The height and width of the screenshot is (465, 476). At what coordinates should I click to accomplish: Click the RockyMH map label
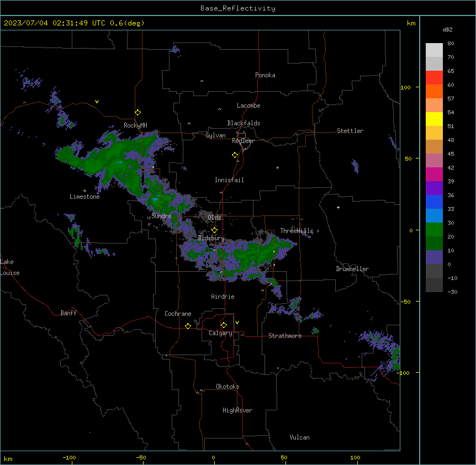pyautogui.click(x=135, y=125)
